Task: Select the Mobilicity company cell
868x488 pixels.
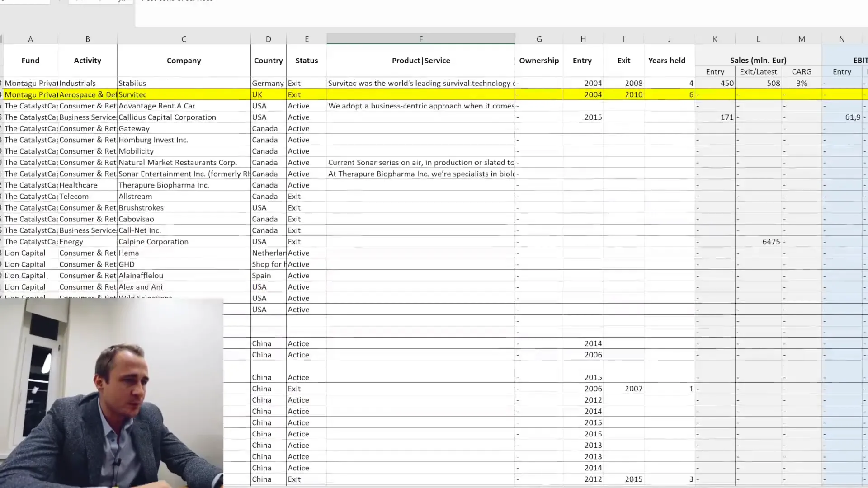Action: pyautogui.click(x=184, y=151)
